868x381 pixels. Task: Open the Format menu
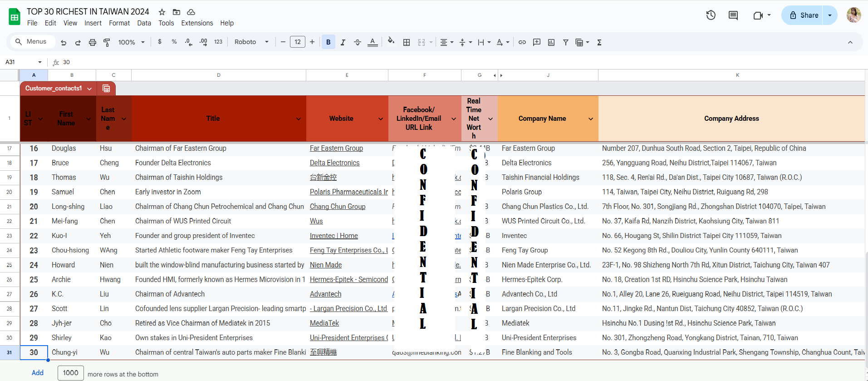coord(119,23)
